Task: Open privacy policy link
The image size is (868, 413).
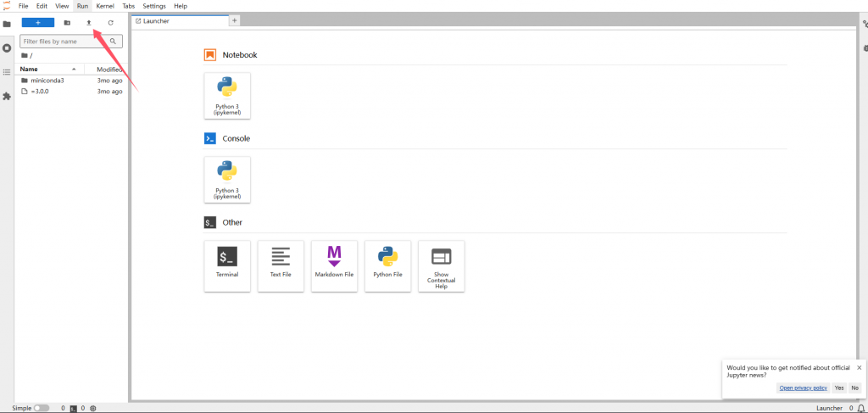Action: (x=804, y=388)
